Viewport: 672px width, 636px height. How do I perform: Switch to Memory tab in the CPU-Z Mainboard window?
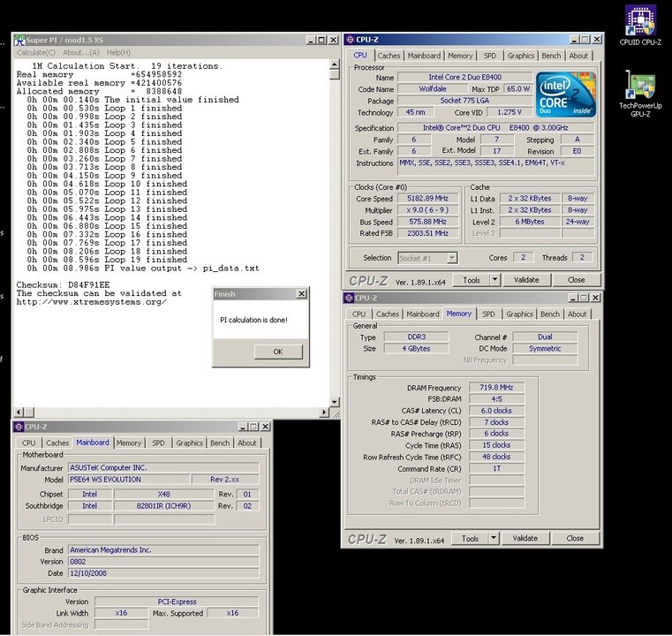[x=129, y=443]
